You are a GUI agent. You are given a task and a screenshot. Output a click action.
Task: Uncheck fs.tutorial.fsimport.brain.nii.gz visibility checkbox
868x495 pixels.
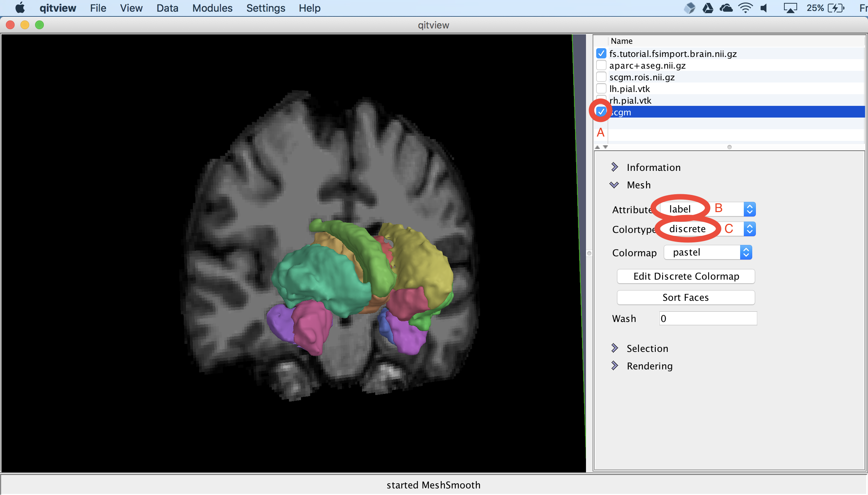(601, 54)
